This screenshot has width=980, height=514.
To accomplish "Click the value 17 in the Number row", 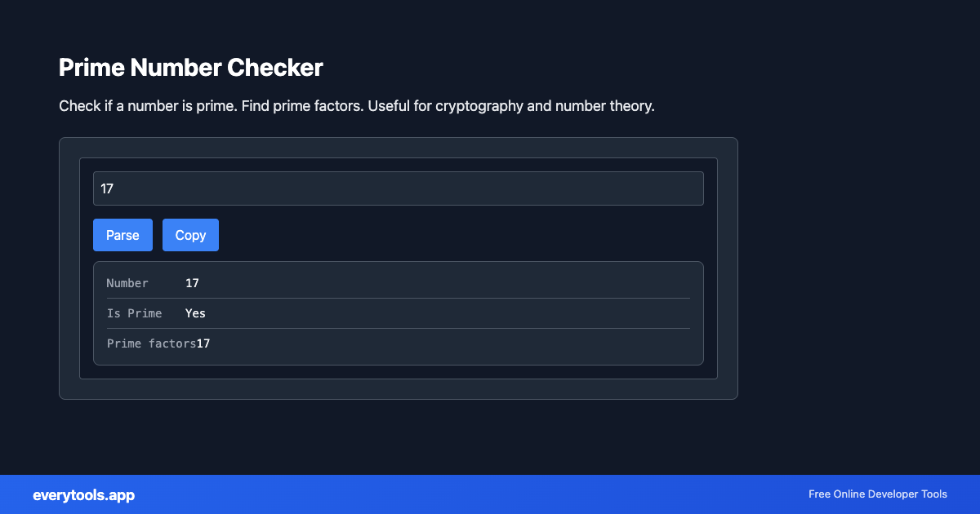I will tap(192, 283).
